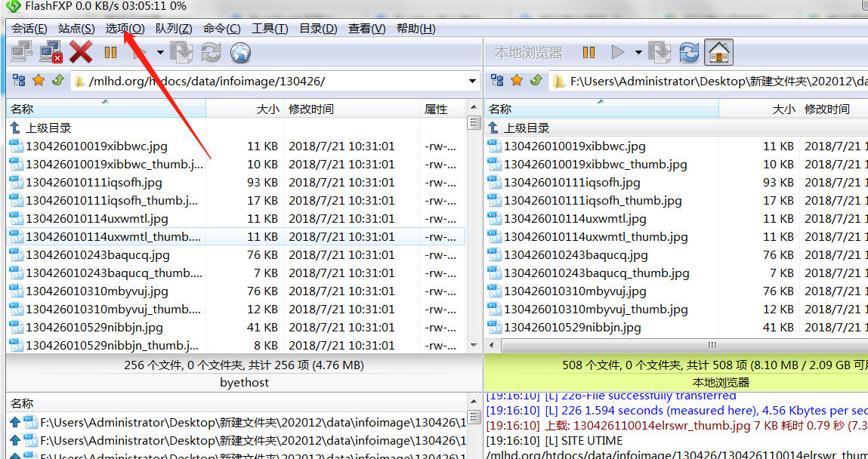The width and height of the screenshot is (868, 459).
Task: Toggle the home local browser icon
Action: 719,52
